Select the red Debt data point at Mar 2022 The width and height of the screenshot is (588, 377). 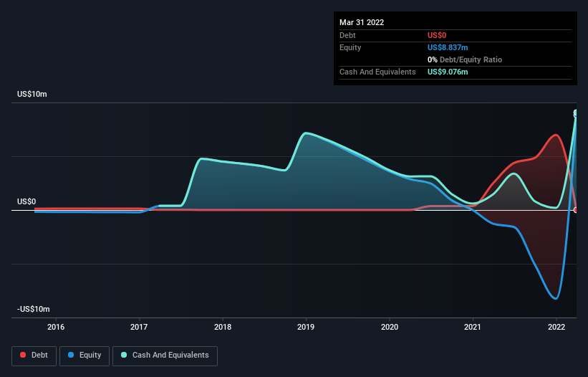pyautogui.click(x=576, y=210)
